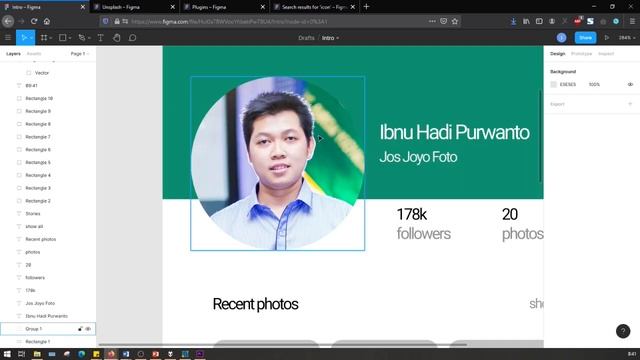
Task: Switch to the Inspect tab
Action: tap(606, 53)
